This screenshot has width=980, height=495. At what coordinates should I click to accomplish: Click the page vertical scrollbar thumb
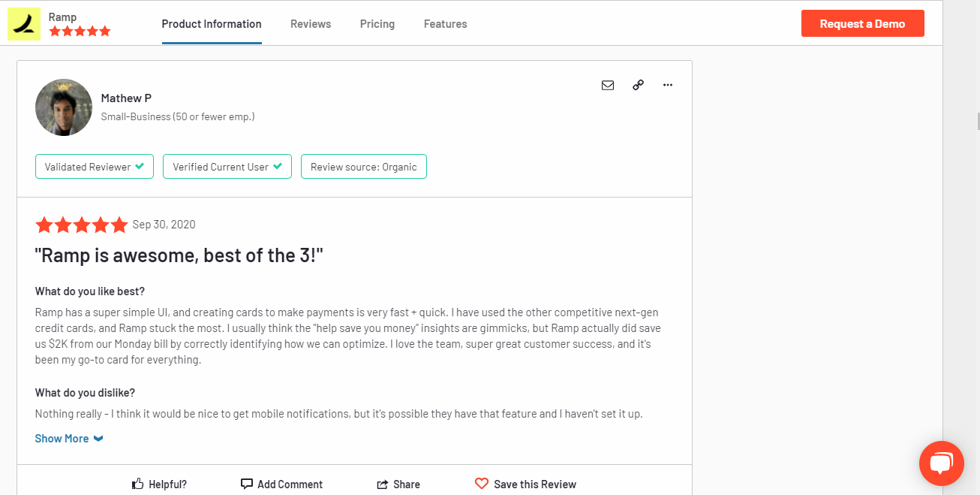coord(978,122)
